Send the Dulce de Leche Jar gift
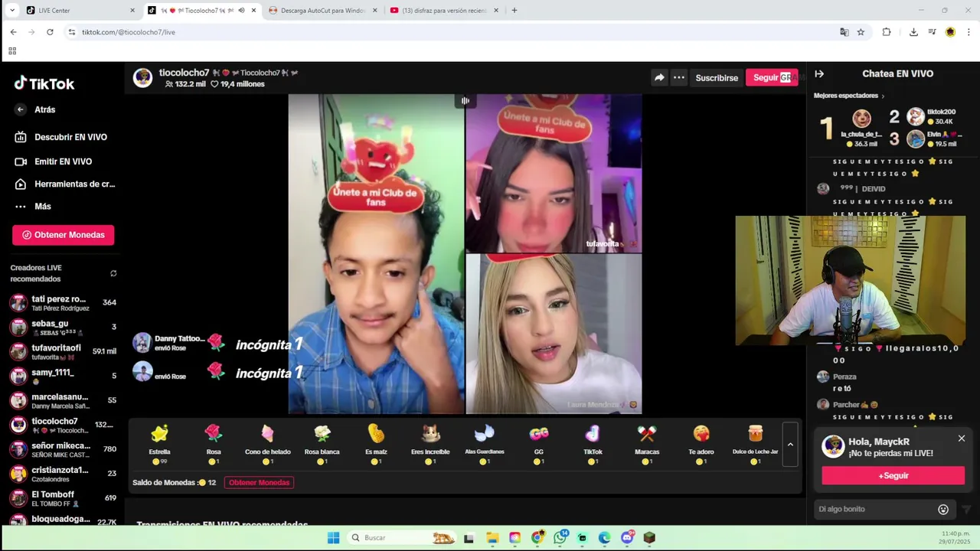980x551 pixels. pyautogui.click(x=755, y=445)
